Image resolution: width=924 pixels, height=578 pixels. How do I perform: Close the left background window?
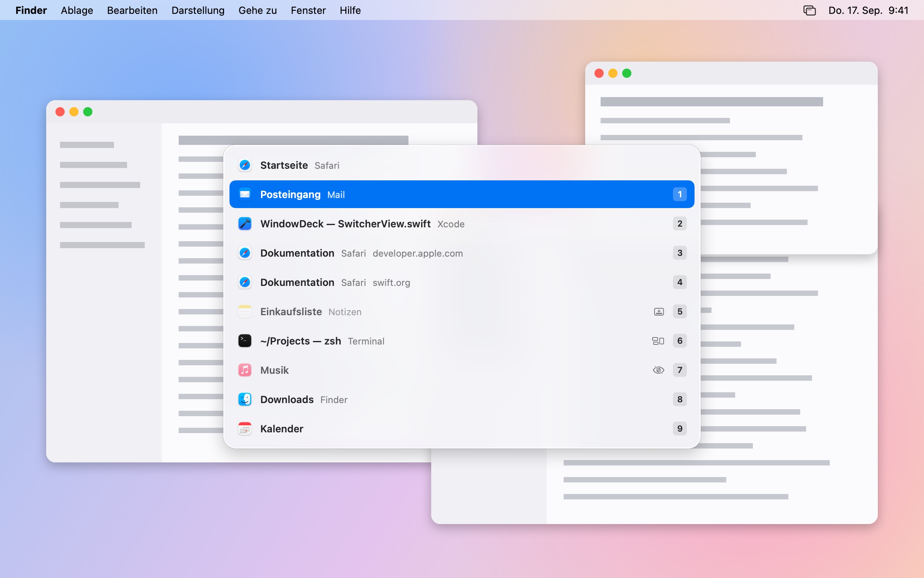tap(60, 112)
